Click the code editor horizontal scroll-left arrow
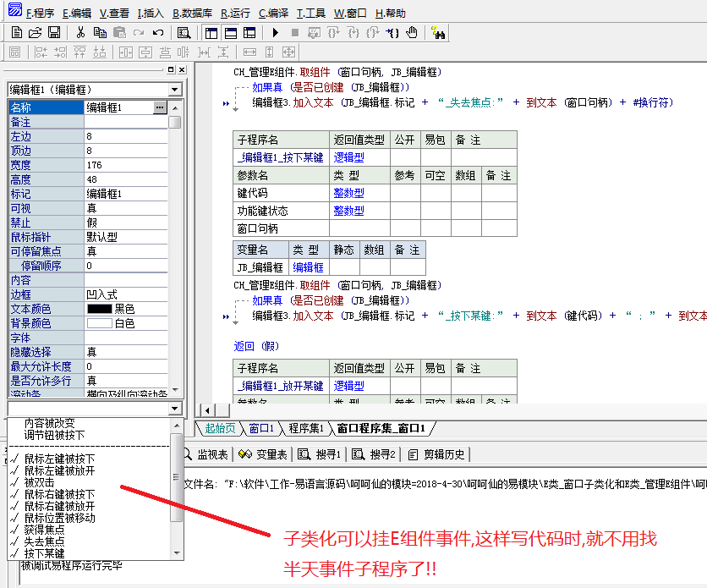The height and width of the screenshot is (588, 707). click(207, 410)
